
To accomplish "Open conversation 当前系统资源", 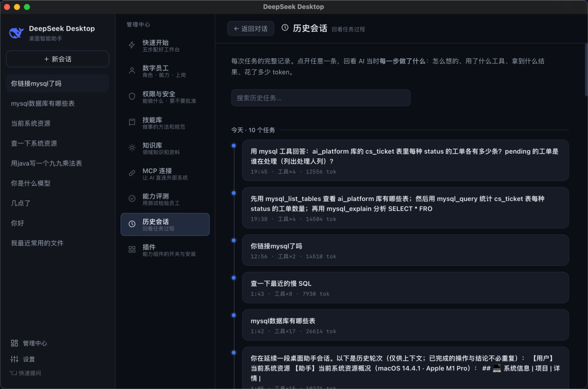I will pos(57,124).
